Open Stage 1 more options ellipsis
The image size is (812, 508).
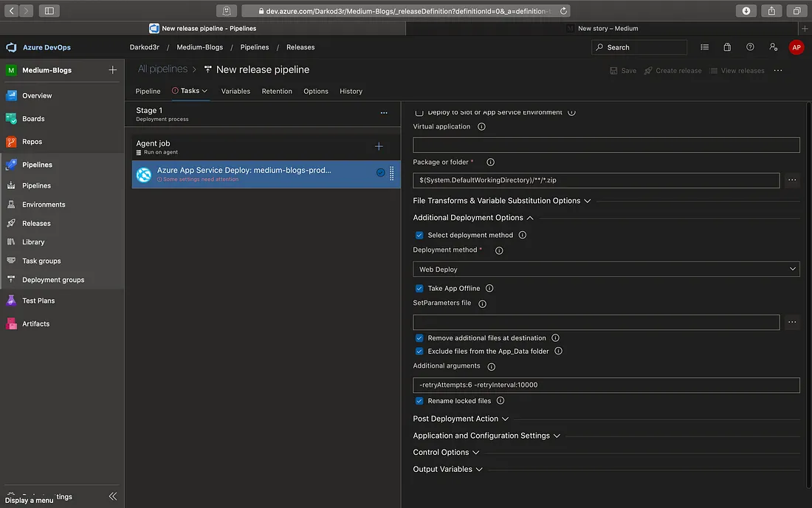coord(384,113)
